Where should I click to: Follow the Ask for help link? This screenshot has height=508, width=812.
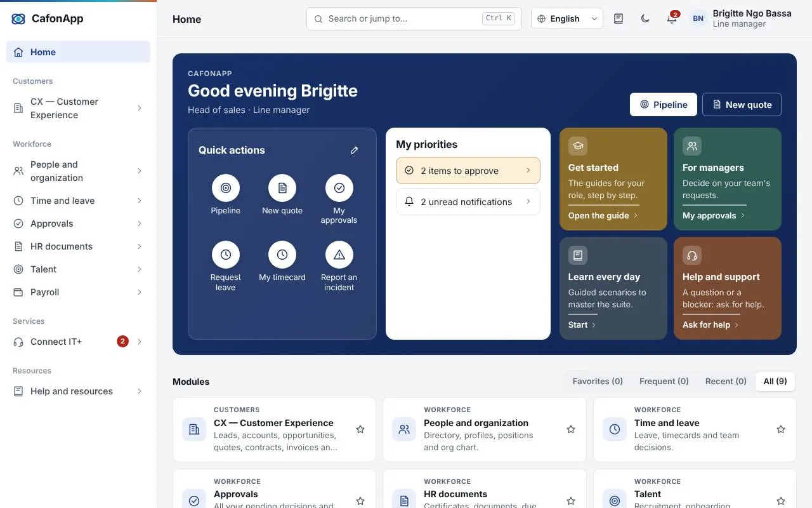[710, 325]
